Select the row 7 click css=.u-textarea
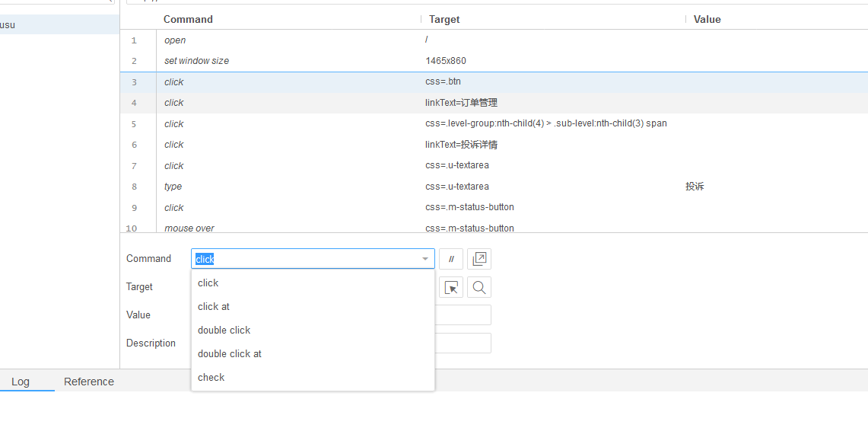Viewport: 868px width, 428px height. (494, 166)
